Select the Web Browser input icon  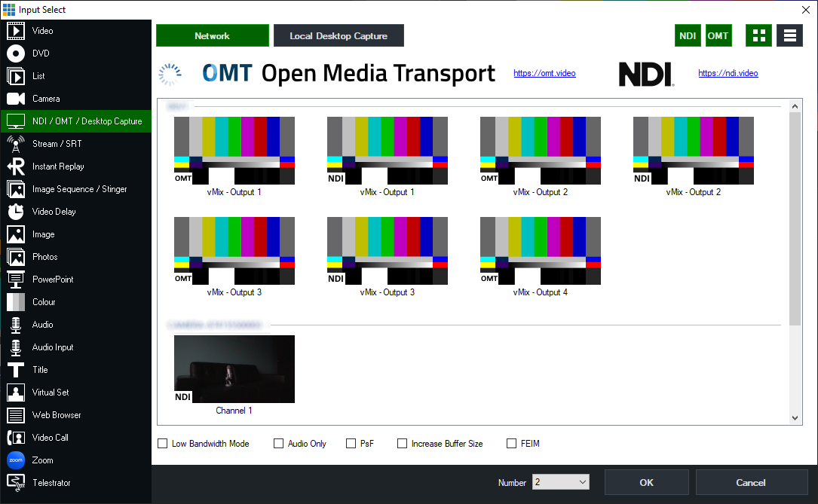(16, 415)
